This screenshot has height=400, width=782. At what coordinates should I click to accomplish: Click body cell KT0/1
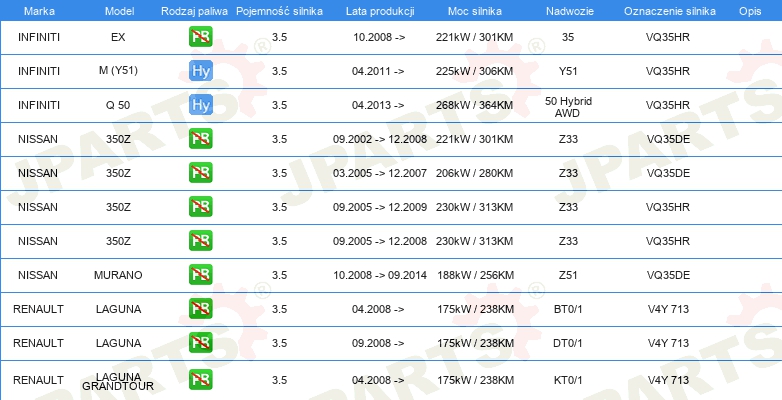[x=568, y=380]
